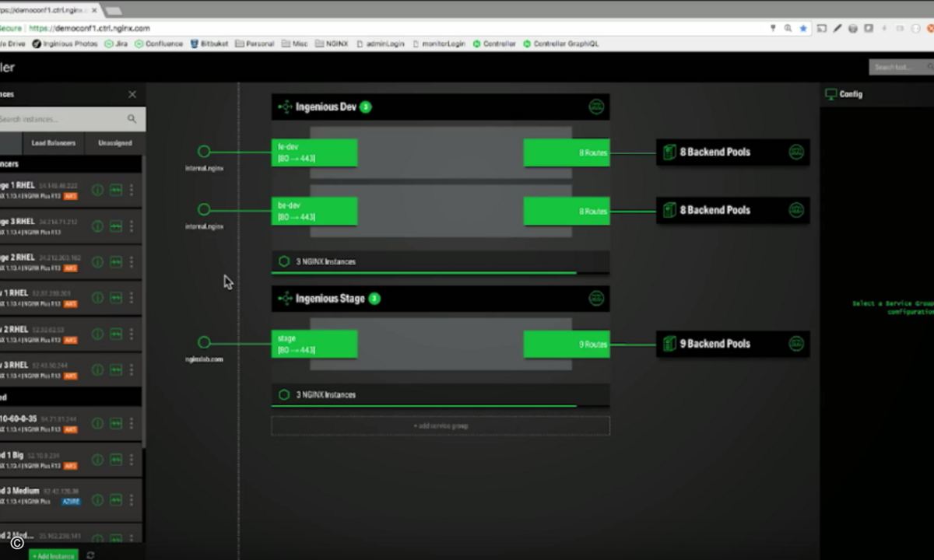Image resolution: width=934 pixels, height=560 pixels.
Task: Open the 9 Backend Pools card
Action: tap(733, 344)
